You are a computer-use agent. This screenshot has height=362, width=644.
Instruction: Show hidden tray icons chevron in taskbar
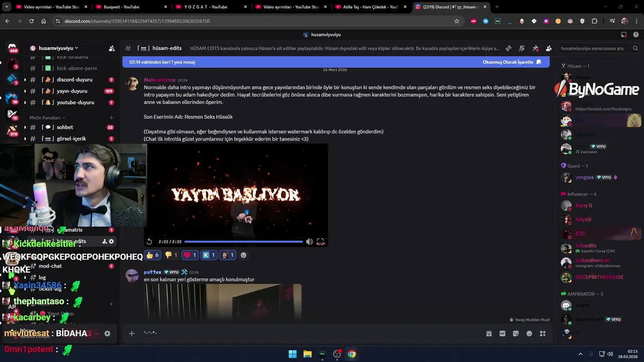point(580,354)
